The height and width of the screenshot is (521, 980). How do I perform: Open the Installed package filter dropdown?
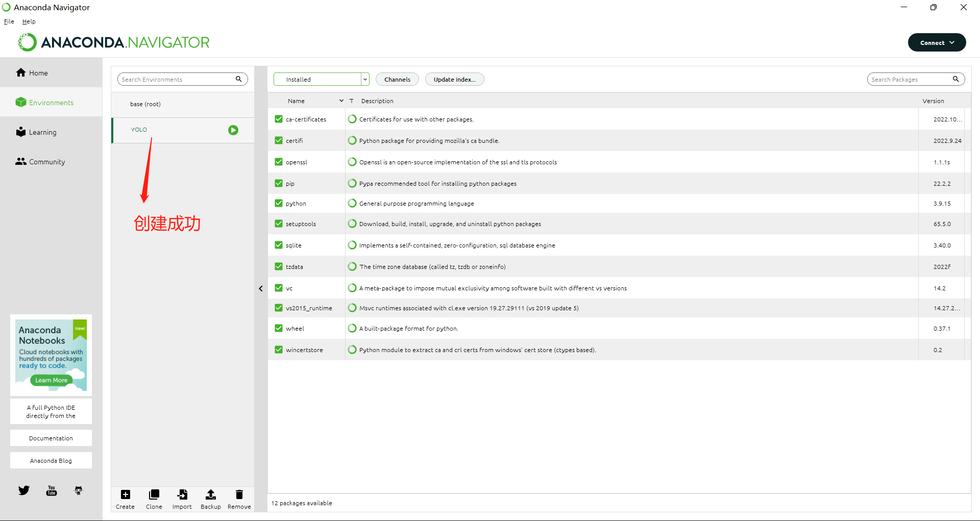tap(321, 79)
